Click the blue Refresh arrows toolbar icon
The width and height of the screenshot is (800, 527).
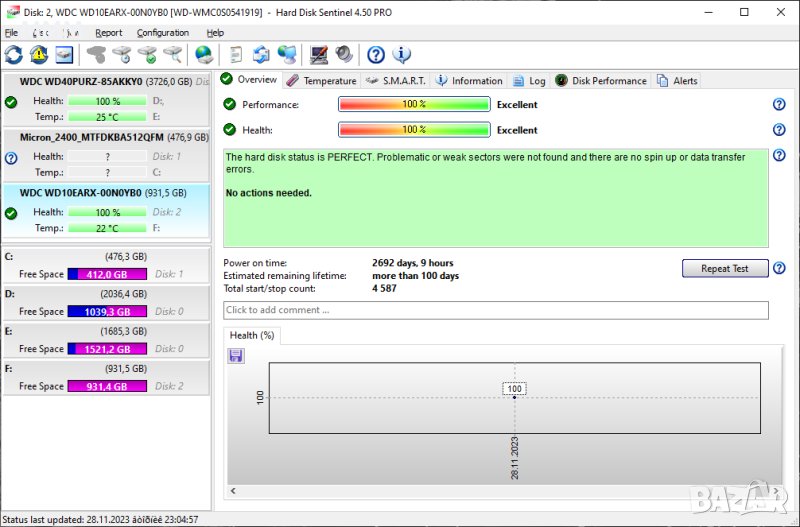pos(14,55)
